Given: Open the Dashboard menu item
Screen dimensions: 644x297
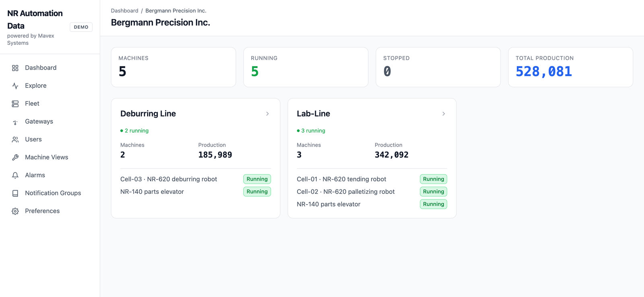Looking at the screenshot, I should click(x=50, y=68).
